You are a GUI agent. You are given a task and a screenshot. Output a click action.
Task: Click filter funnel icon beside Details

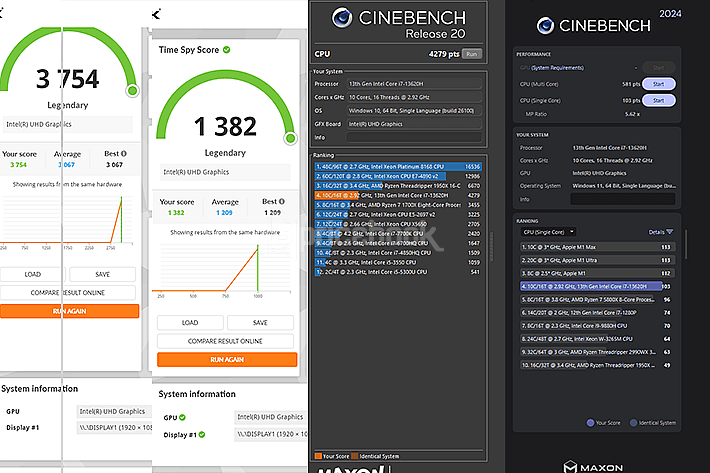670,232
